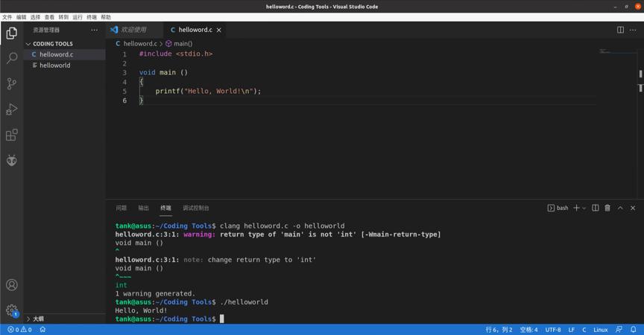Open the 选择 menu
Image resolution: width=644 pixels, height=335 pixels.
coord(35,17)
